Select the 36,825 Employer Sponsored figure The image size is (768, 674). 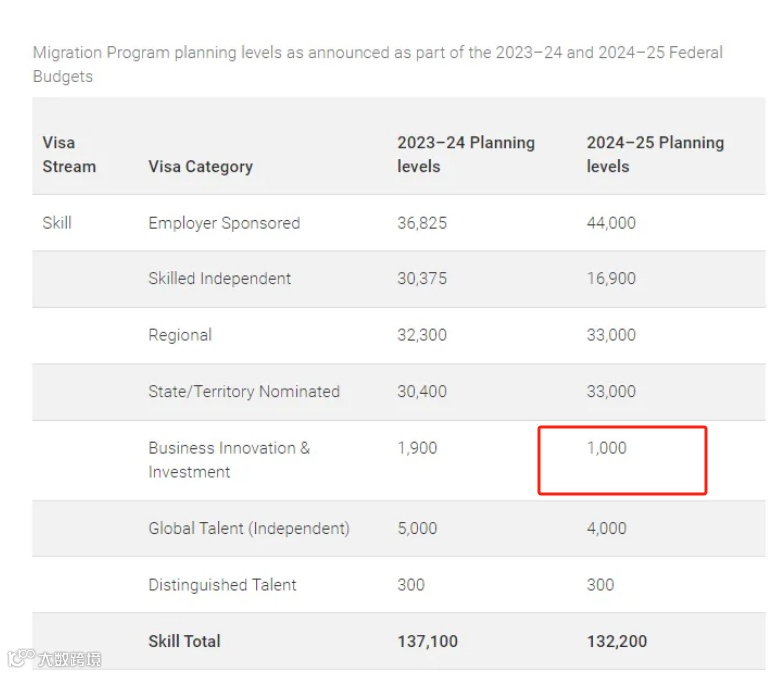pyautogui.click(x=422, y=223)
